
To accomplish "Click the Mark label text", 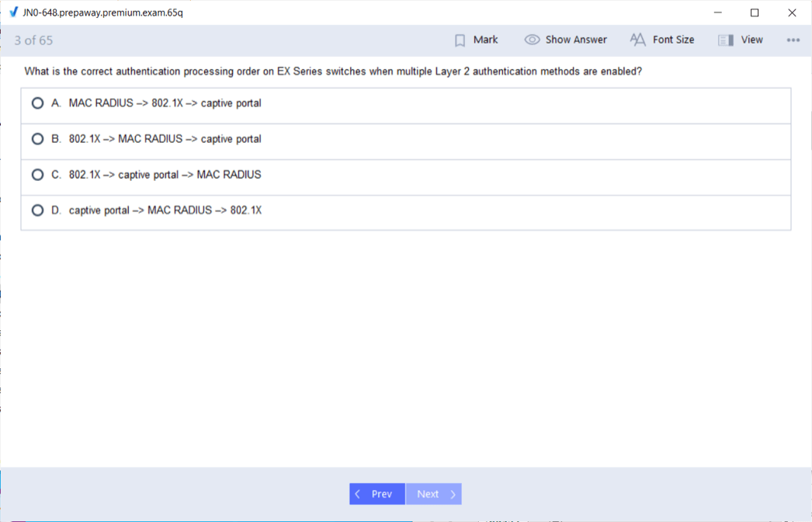I will [485, 40].
